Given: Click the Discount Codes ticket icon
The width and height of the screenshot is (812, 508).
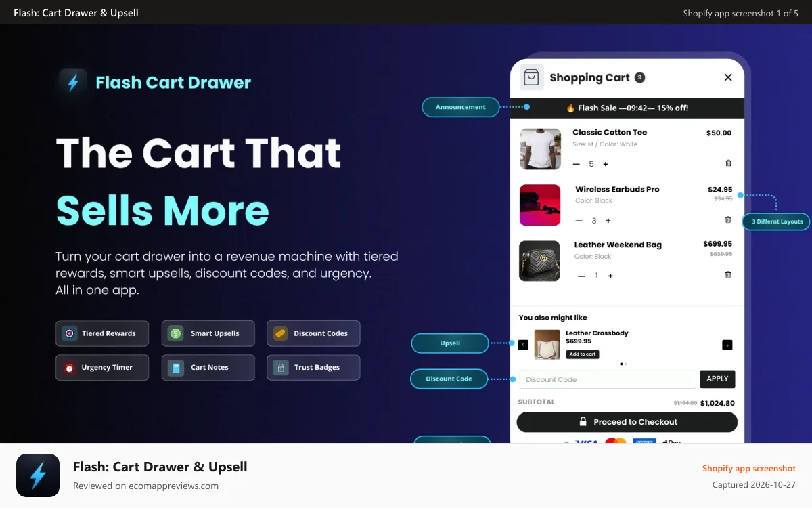Looking at the screenshot, I should point(280,333).
